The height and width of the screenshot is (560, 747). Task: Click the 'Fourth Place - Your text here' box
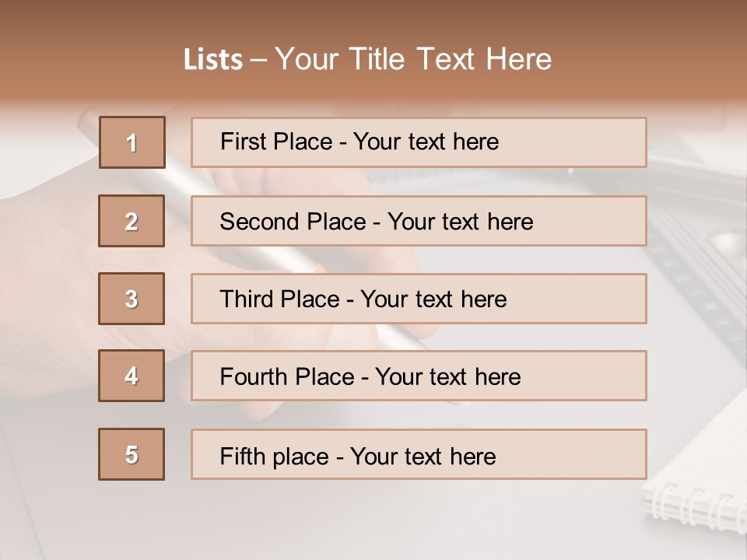coord(419,376)
